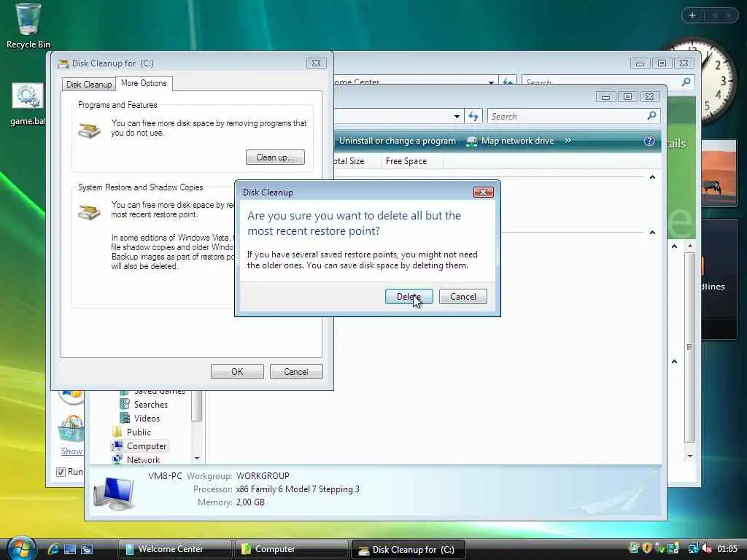
Task: Collapse the second group chevron in Computer list
Action: [652, 233]
